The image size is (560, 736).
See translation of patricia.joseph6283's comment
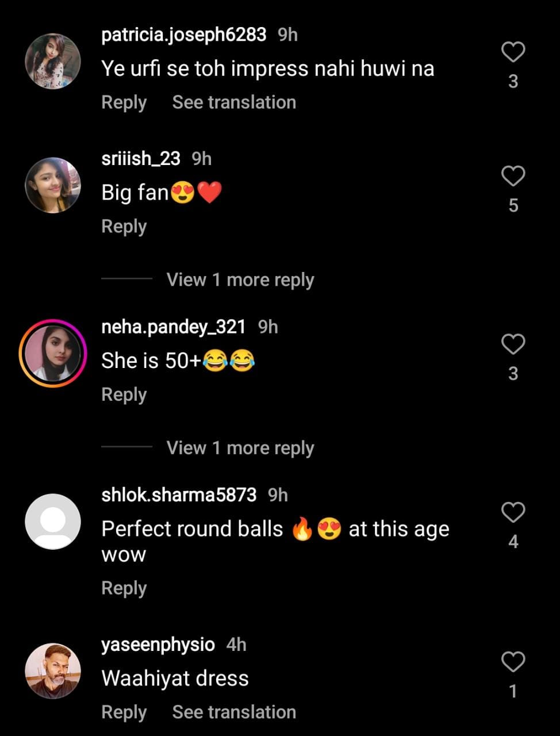[234, 102]
